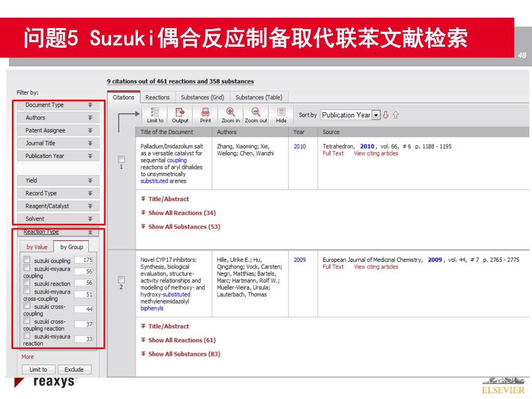The width and height of the screenshot is (532, 399).
Task: Check the suzuki cross-coupling (44) checkbox
Action: point(27,306)
